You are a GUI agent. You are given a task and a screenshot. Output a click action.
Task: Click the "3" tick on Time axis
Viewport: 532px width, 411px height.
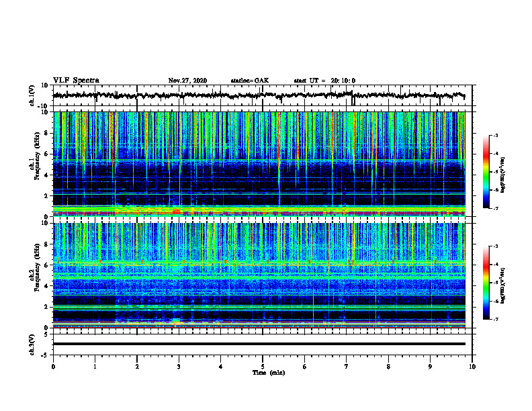[179, 367]
